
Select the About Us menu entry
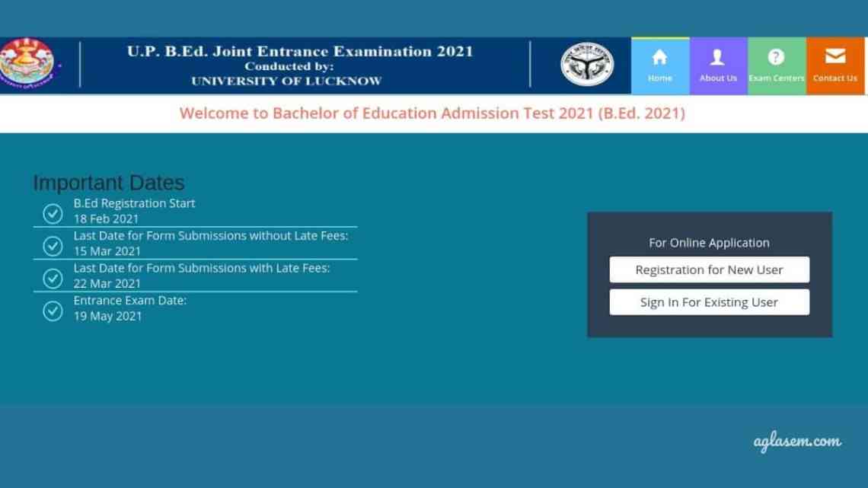pos(717,65)
